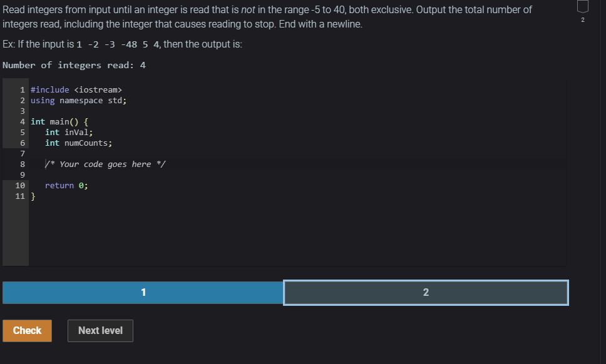
Task: Click the completion badge icon at top right
Action: click(x=582, y=6)
